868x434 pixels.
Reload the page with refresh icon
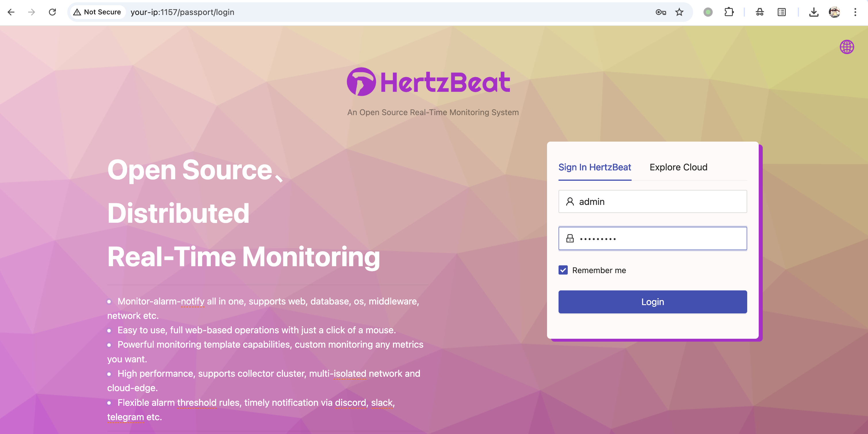click(52, 12)
